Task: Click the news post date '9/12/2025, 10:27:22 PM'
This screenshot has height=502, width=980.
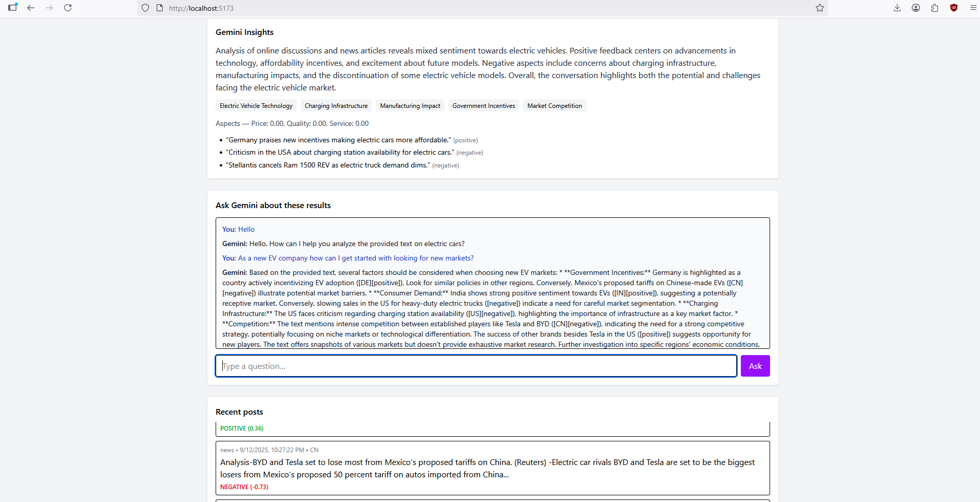Action: [272, 450]
